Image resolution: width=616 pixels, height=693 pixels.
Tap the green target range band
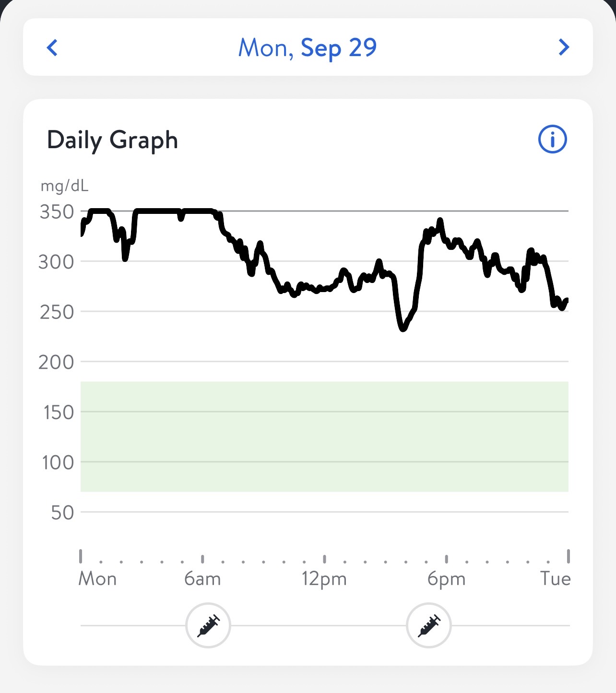[x=324, y=436]
